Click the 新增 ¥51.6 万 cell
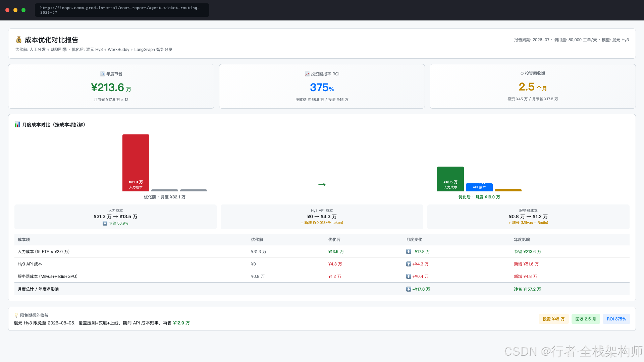This screenshot has width=644, height=362. click(526, 264)
